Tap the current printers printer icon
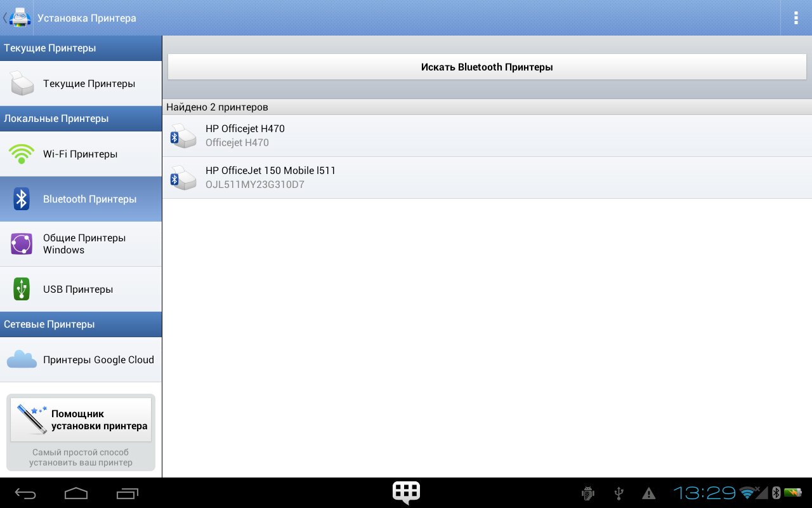Image resolution: width=812 pixels, height=508 pixels. pyautogui.click(x=22, y=84)
